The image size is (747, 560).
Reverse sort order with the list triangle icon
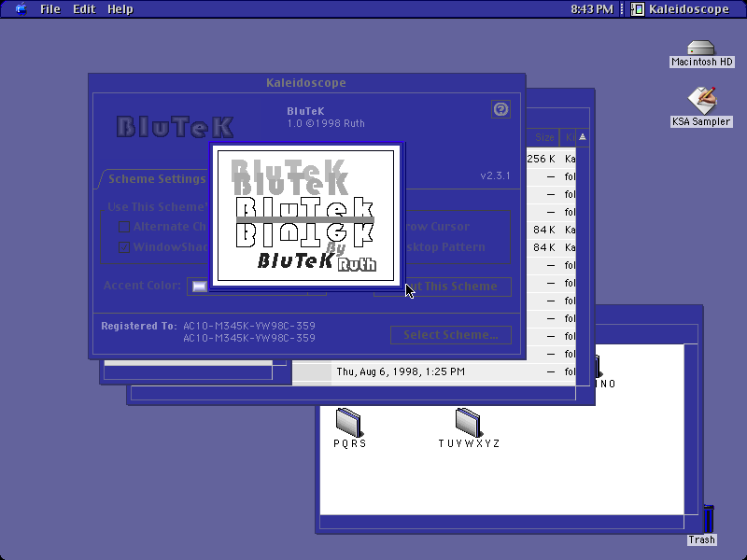pos(582,137)
